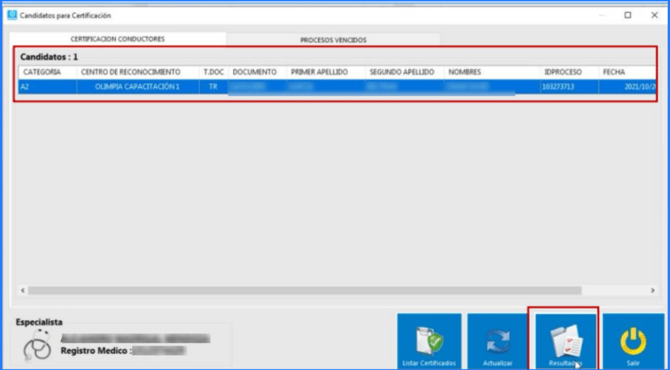The width and height of the screenshot is (670, 370).
Task: Click the PRIMER APELLIDO column header
Action: (x=326, y=72)
